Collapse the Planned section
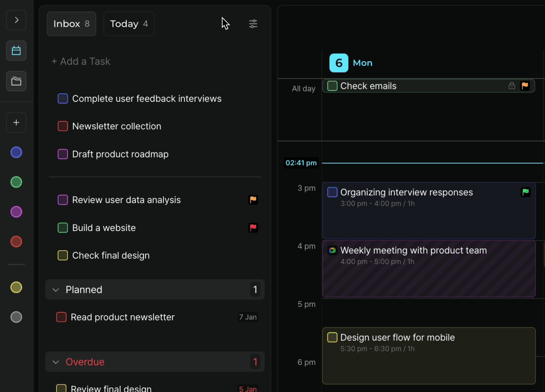Image resolution: width=545 pixels, height=392 pixels. 56,290
